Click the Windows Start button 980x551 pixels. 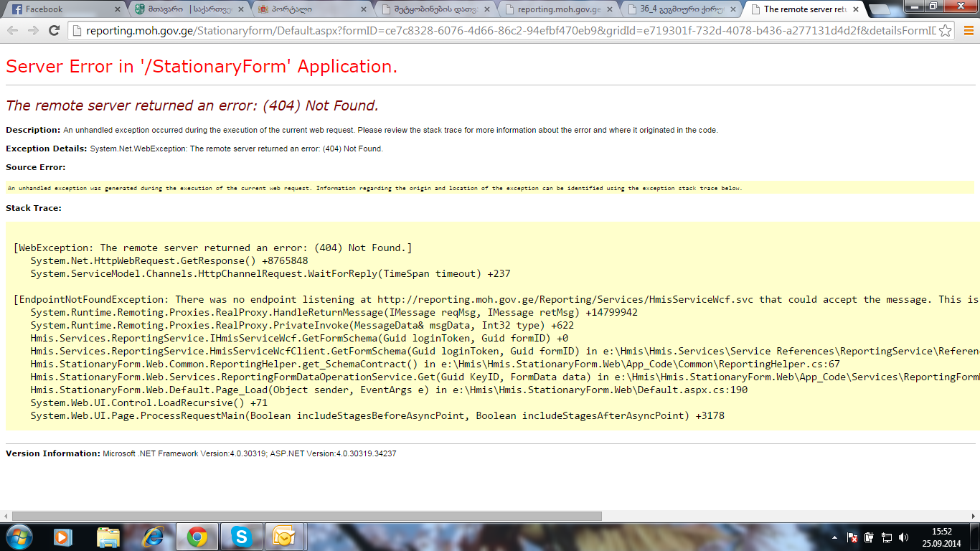19,537
